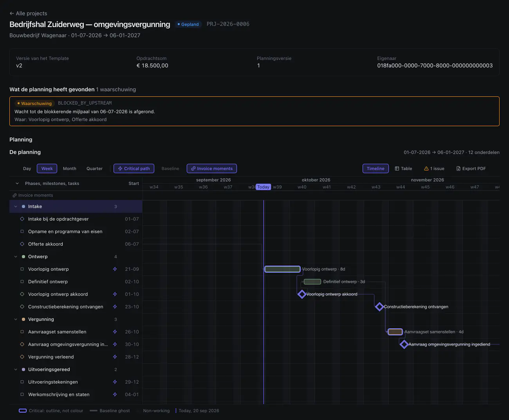Open the 1 issue list
The width and height of the screenshot is (509, 420).
coord(434,168)
